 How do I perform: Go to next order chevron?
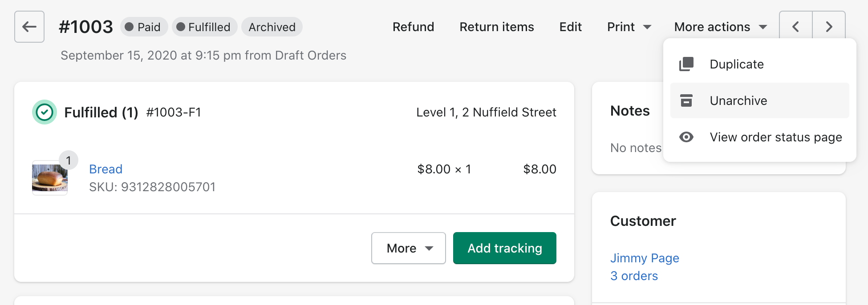[829, 27]
